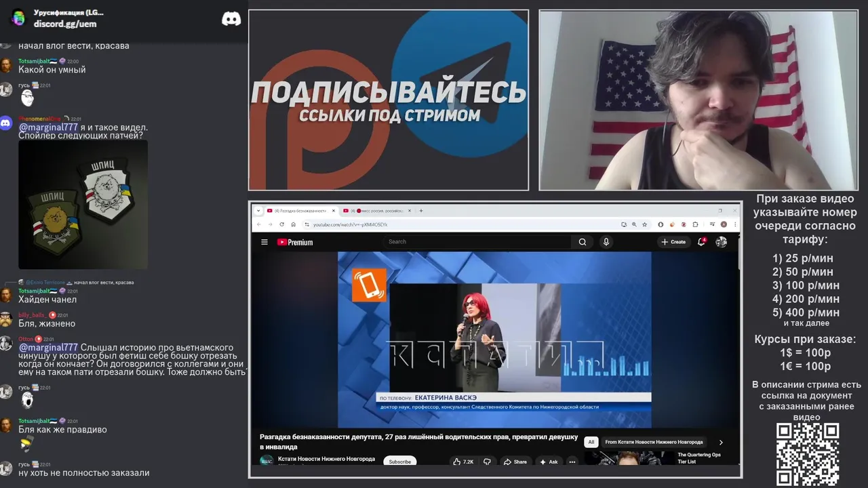868x488 pixels.
Task: Click the @marginal777 mention in Ottoo's message
Action: pos(48,348)
